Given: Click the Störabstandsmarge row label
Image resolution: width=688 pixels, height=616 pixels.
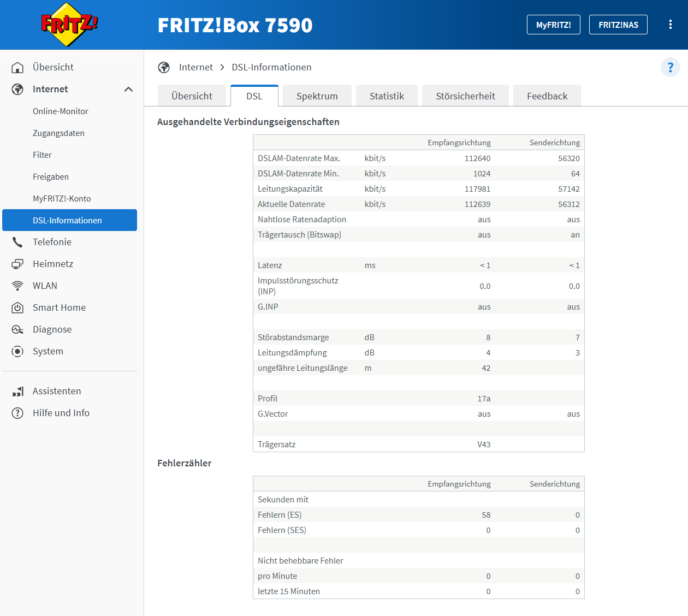Looking at the screenshot, I should pos(293,337).
